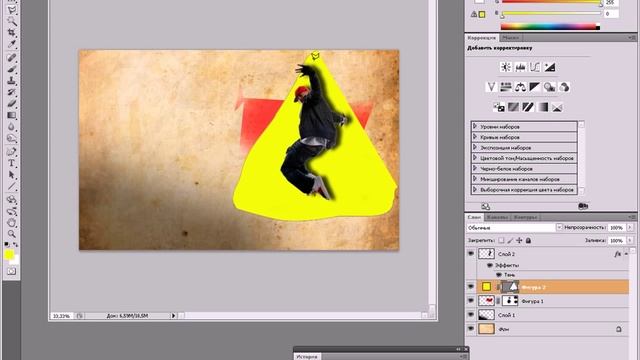Hide the Слой 2 layer

click(x=471, y=254)
